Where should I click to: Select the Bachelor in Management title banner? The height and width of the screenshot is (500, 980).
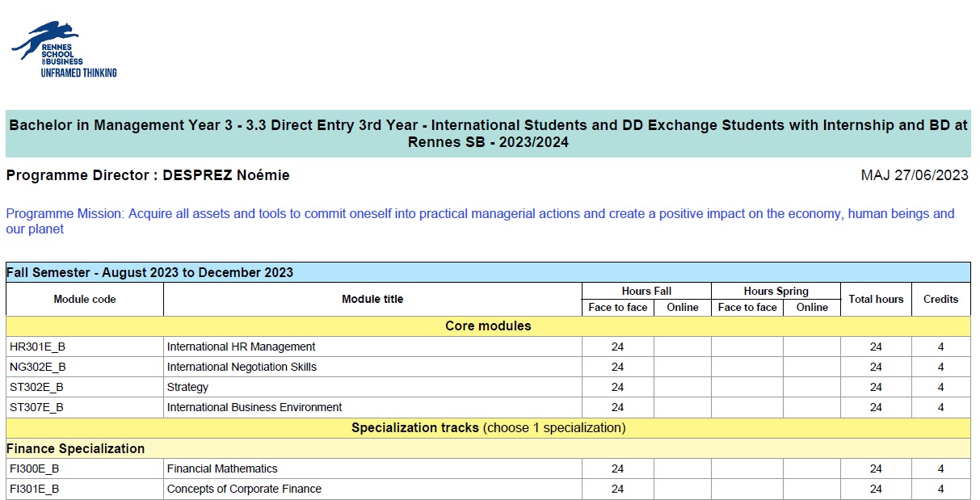488,133
